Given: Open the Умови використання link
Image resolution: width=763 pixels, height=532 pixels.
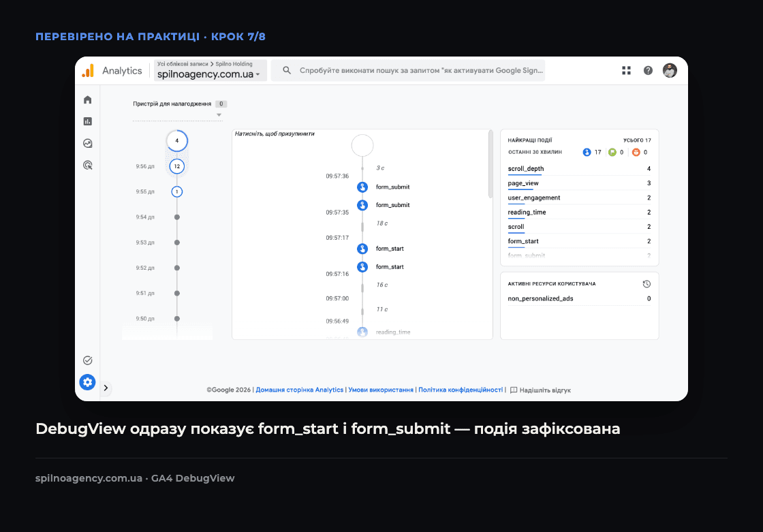Looking at the screenshot, I should (x=381, y=390).
